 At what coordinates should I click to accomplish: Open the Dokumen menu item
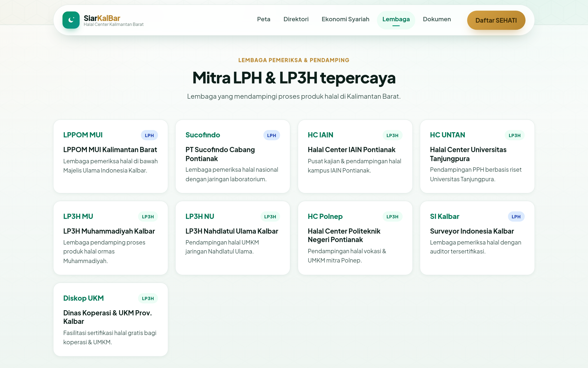click(x=437, y=19)
